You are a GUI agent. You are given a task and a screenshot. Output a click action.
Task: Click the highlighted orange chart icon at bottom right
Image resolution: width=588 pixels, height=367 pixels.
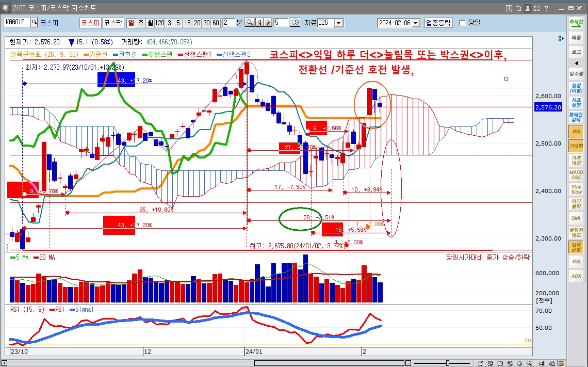coord(561,363)
